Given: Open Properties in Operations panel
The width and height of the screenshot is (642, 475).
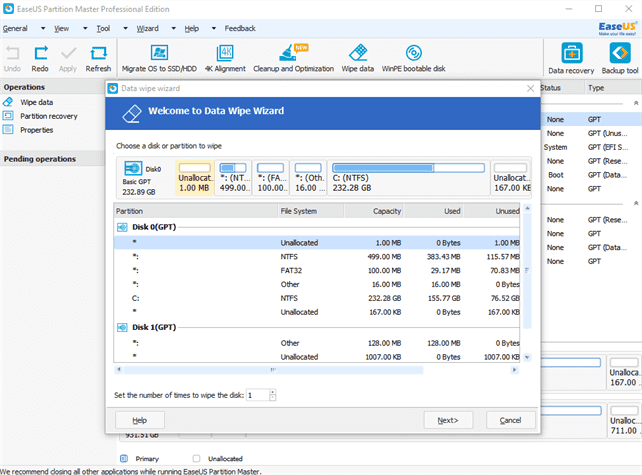Looking at the screenshot, I should pos(36,130).
